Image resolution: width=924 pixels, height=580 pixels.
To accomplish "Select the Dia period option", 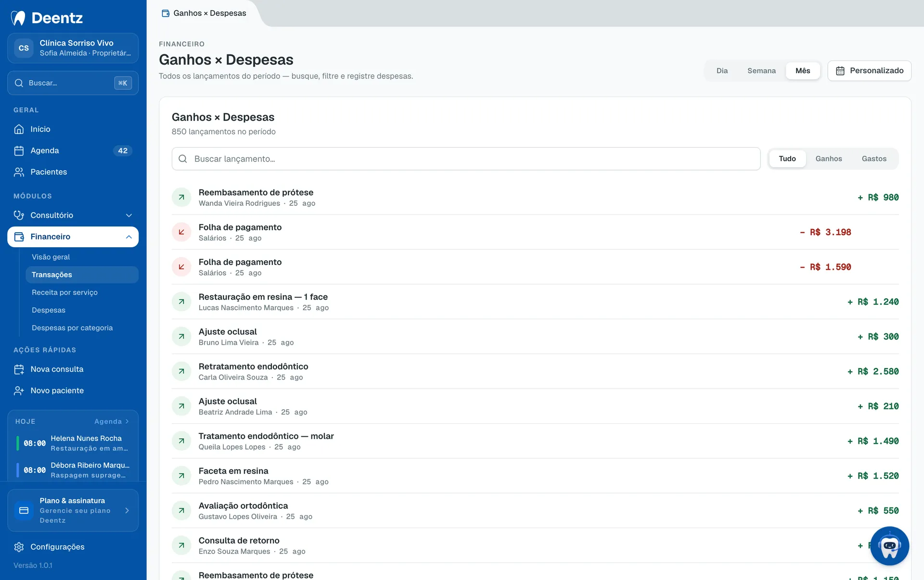I will click(x=722, y=71).
